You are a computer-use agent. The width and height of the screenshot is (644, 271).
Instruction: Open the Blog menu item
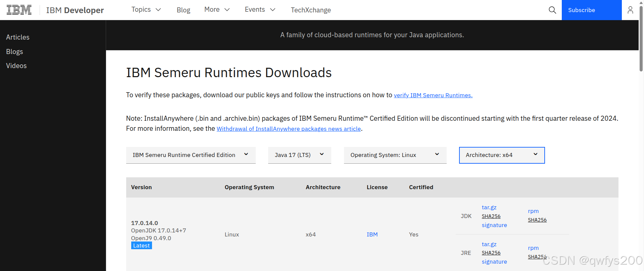pos(183,10)
